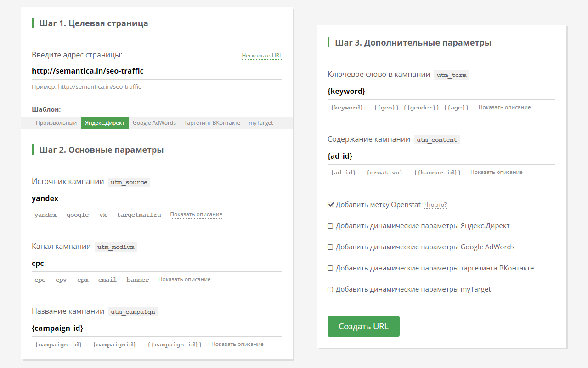The width and height of the screenshot is (588, 368).
Task: Choose the {{geo}}.{{gender}}.{{age}} term suggestion
Action: click(x=421, y=108)
